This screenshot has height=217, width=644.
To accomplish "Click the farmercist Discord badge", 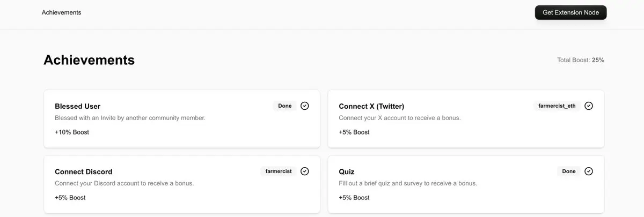I will pos(279,171).
